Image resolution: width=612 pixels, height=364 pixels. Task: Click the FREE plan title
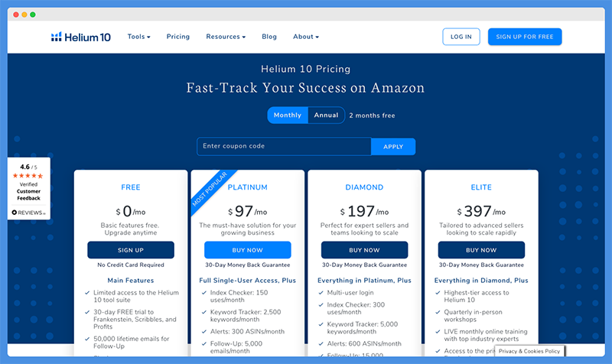point(131,187)
